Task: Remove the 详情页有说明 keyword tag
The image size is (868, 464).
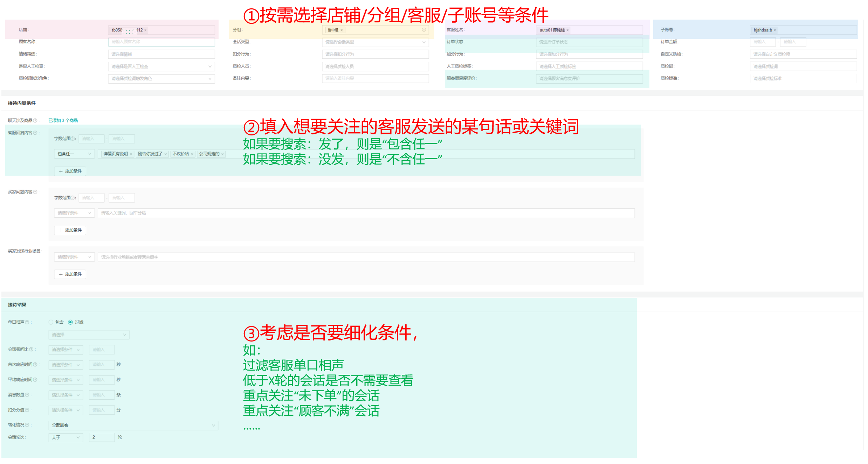Action: (131, 154)
